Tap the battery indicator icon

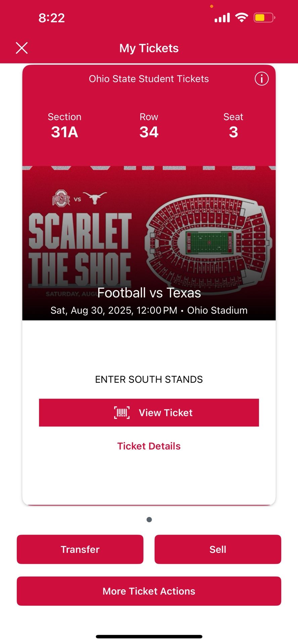pos(264,17)
